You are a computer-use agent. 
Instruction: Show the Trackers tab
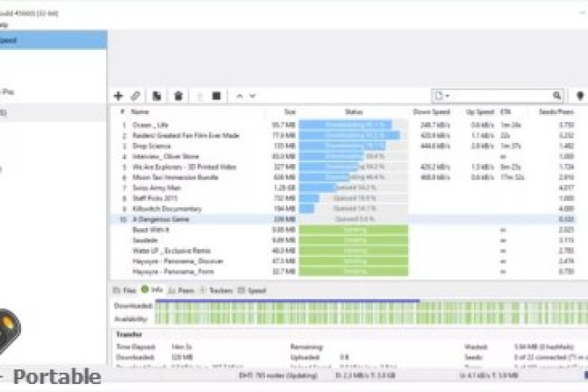coord(217,290)
